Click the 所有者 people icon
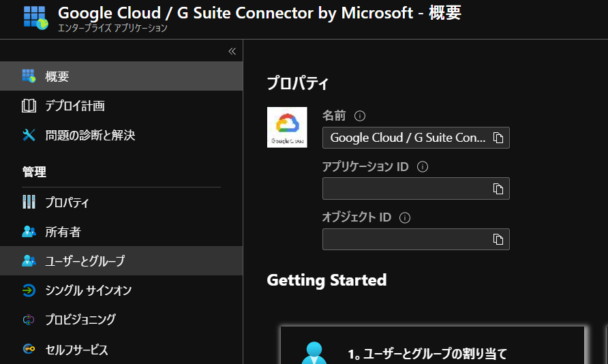Viewport: 608px width, 364px height. 29,232
